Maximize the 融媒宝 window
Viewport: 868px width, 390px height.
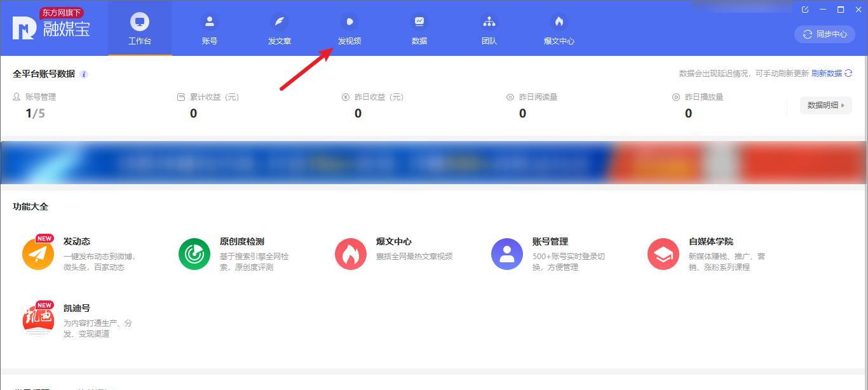point(841,10)
